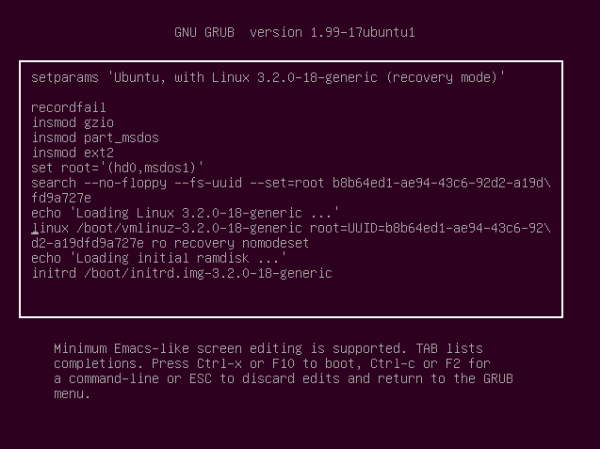This screenshot has width=600, height=449.
Task: Click the word linux at cursor
Action: click(x=50, y=228)
